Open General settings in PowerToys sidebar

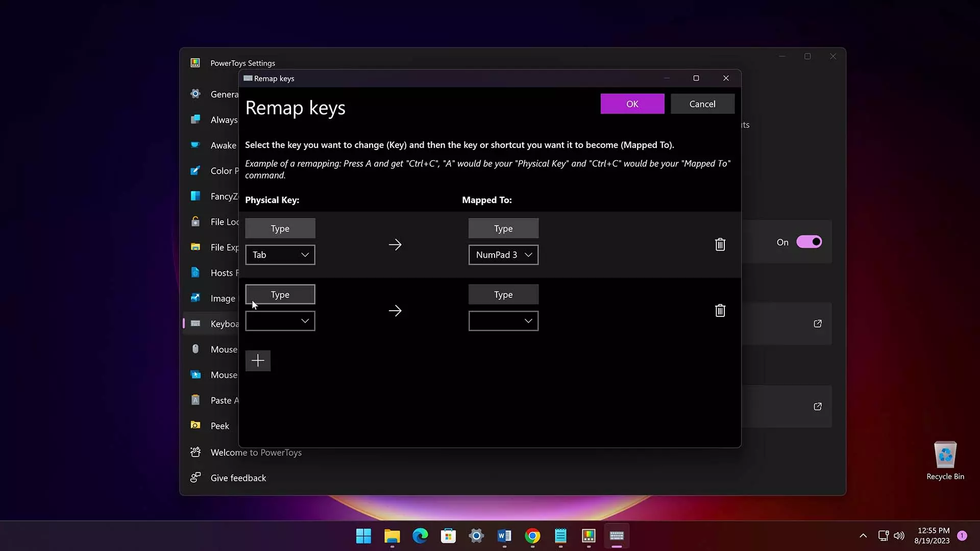pyautogui.click(x=211, y=94)
